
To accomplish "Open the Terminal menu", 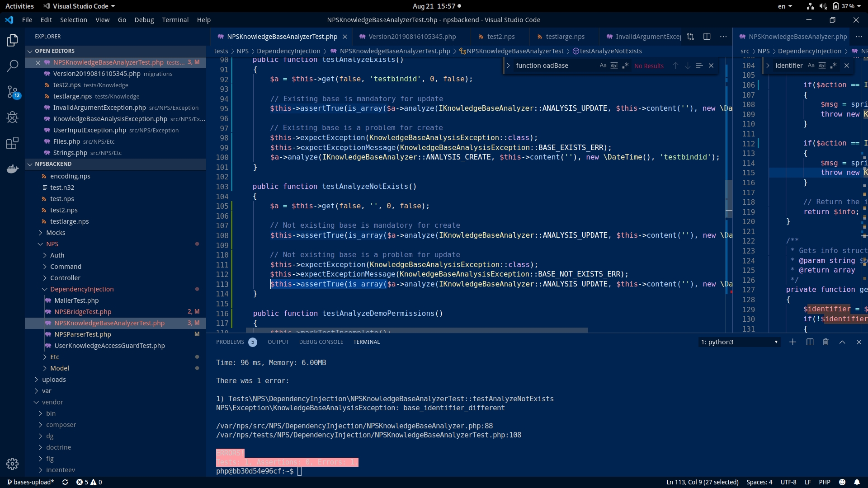I will click(x=175, y=20).
